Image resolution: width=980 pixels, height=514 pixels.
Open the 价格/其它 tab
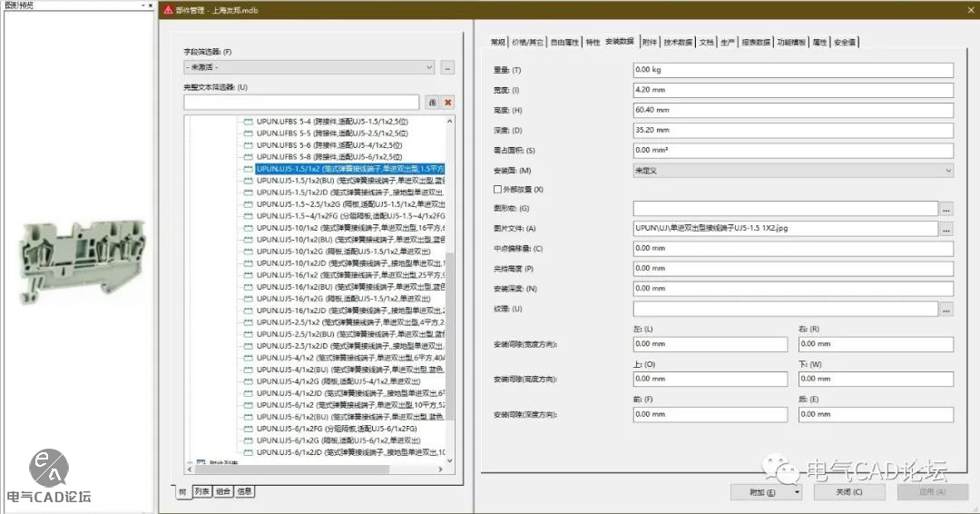coord(527,42)
